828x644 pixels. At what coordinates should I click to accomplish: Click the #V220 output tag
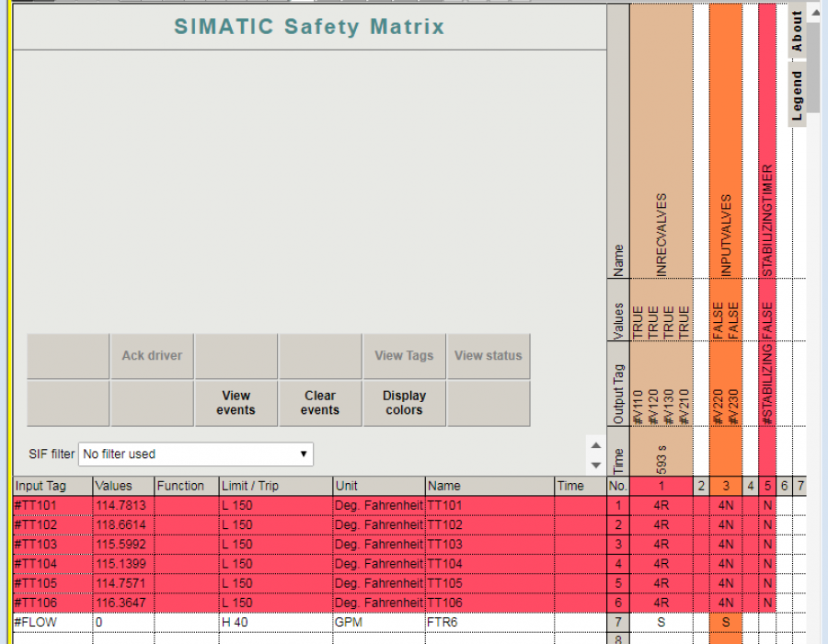click(x=718, y=407)
